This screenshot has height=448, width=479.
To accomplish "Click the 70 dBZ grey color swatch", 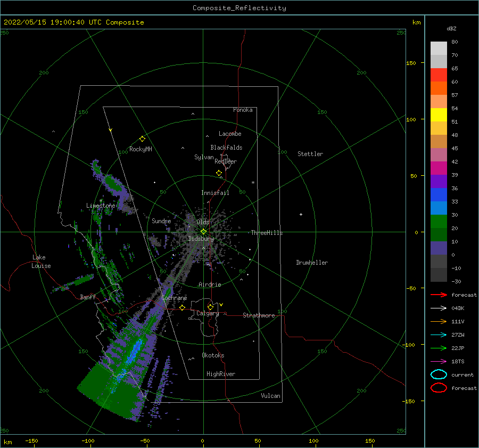I will click(439, 48).
